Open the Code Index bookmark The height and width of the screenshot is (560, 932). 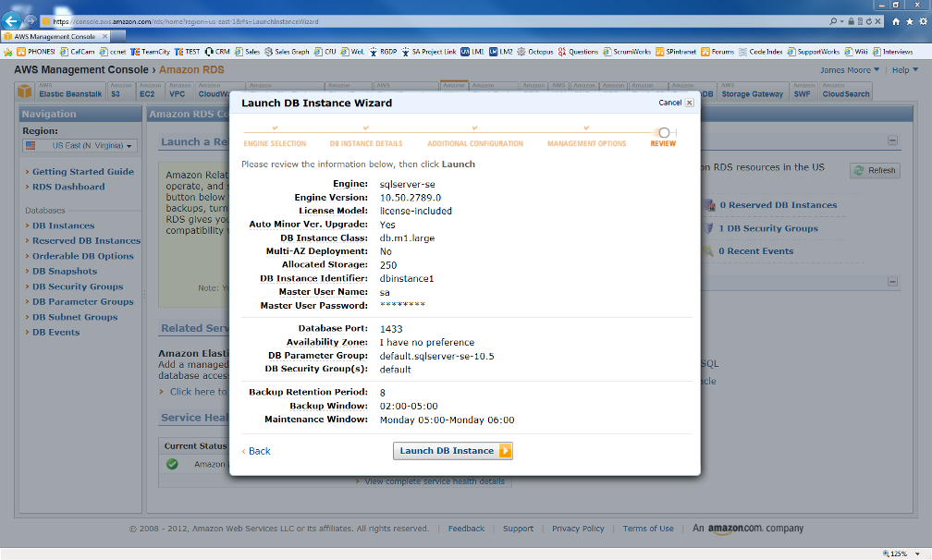tap(760, 52)
